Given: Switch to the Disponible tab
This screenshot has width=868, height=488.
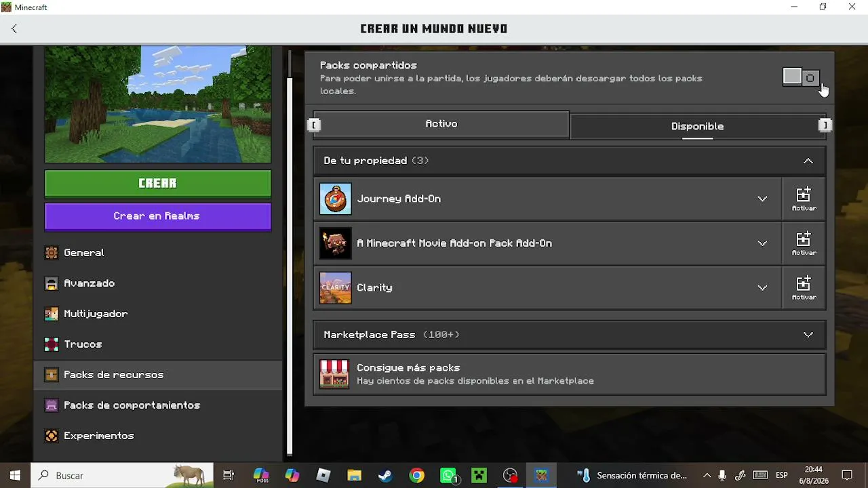Looking at the screenshot, I should pos(697,126).
